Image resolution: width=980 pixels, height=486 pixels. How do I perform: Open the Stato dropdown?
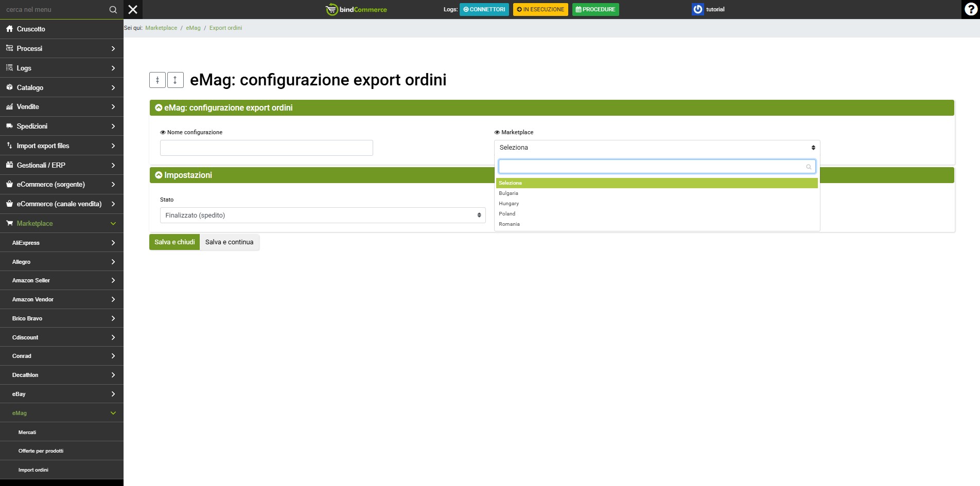tap(322, 215)
